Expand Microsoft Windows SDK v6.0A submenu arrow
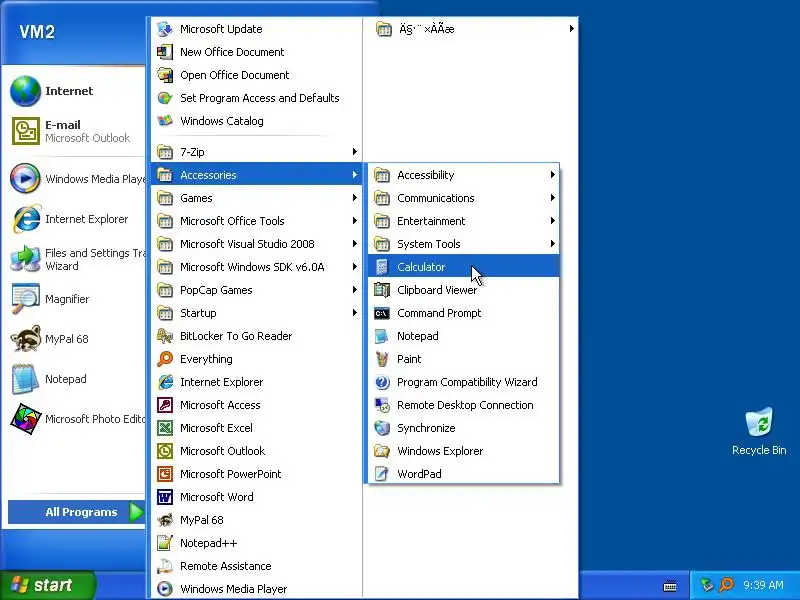 pos(355,266)
